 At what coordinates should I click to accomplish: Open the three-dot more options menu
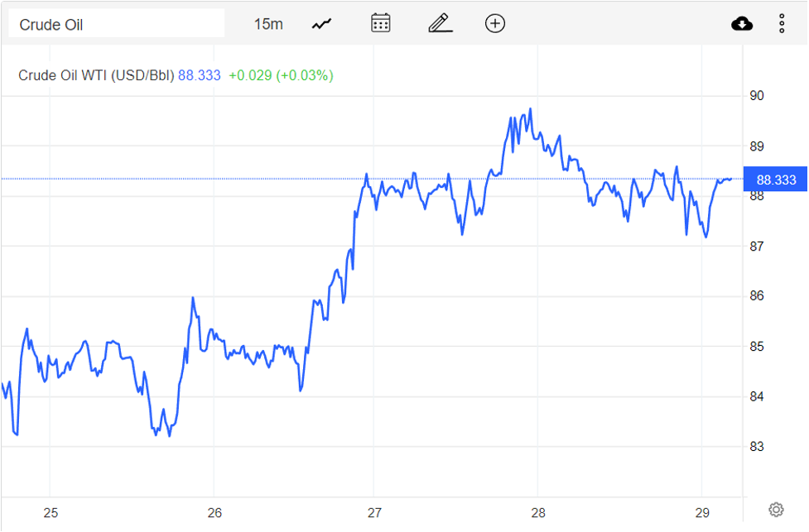(782, 23)
